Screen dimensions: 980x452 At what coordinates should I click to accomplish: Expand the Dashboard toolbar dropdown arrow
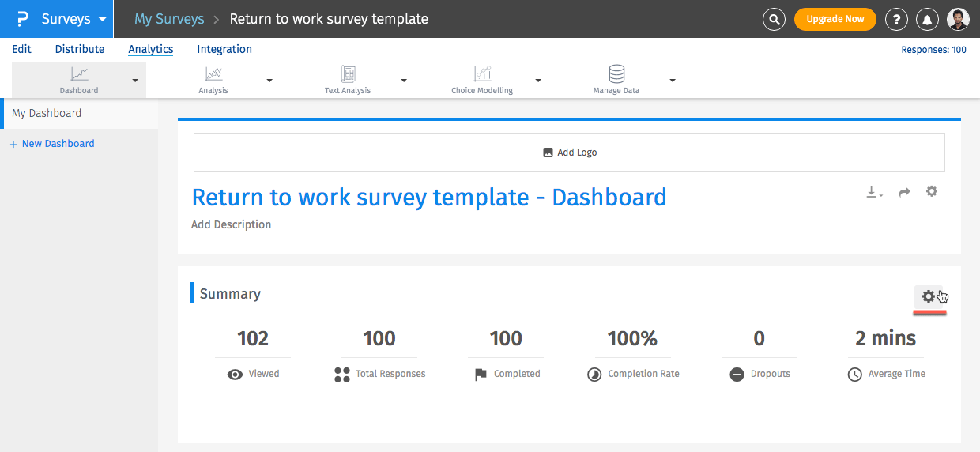click(x=135, y=81)
